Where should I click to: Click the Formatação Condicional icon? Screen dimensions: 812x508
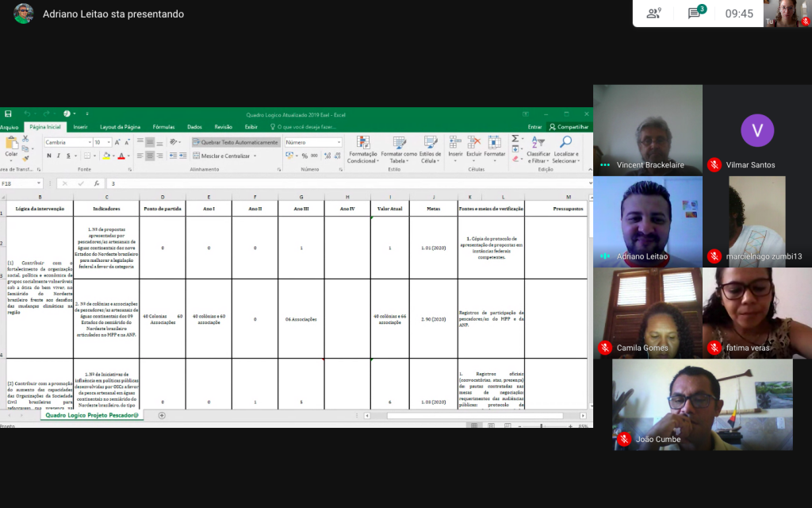coord(362,144)
